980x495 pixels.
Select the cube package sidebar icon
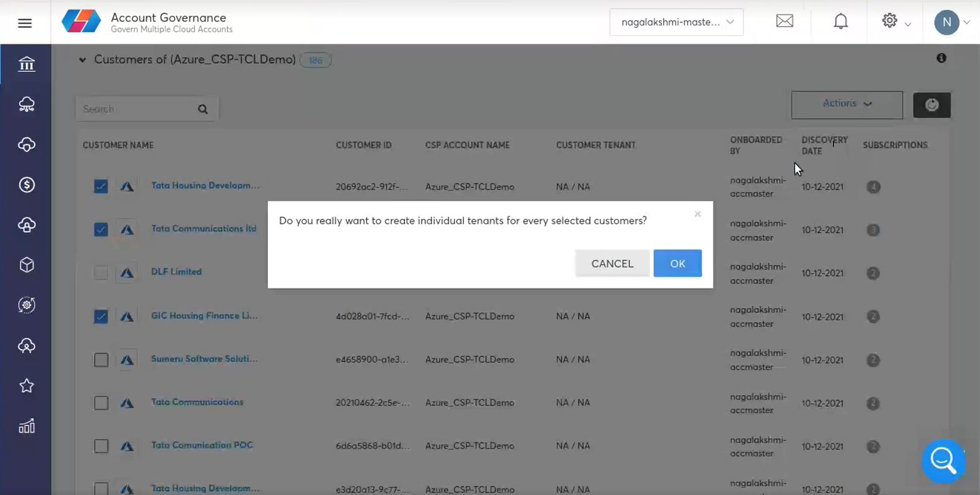coord(26,265)
